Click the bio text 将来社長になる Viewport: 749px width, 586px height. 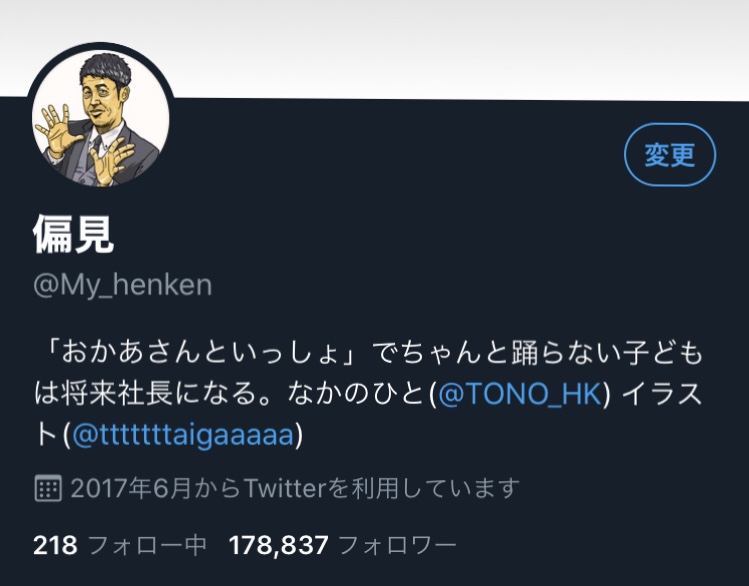pos(160,394)
